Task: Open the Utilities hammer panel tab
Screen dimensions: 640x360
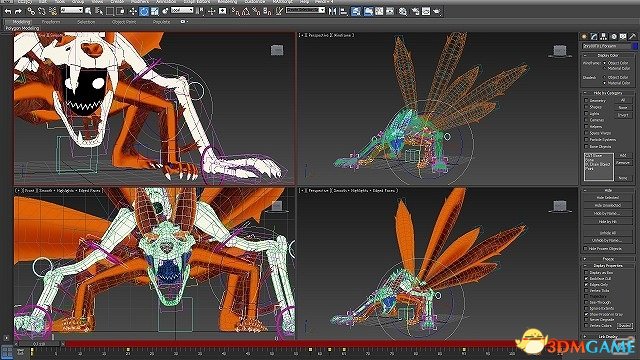Action: 633,36
